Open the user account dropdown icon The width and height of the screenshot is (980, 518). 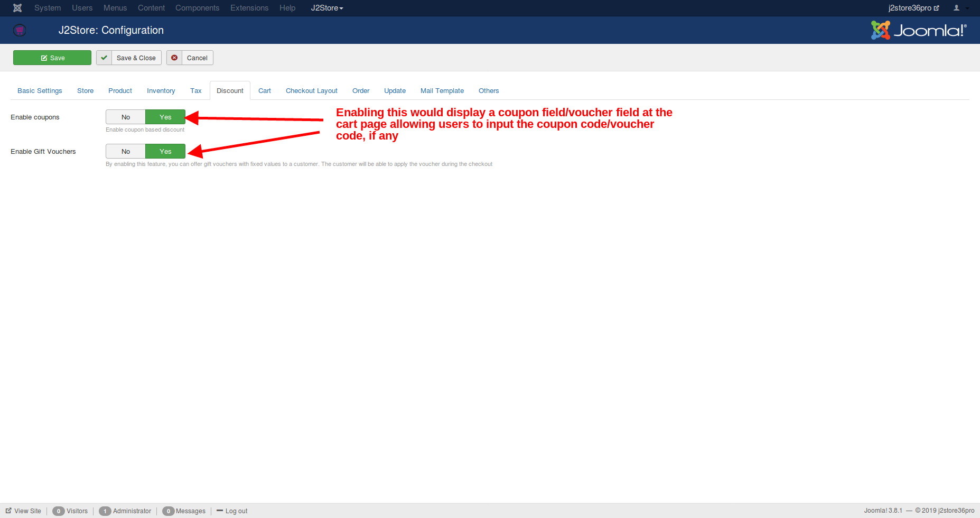[x=961, y=8]
